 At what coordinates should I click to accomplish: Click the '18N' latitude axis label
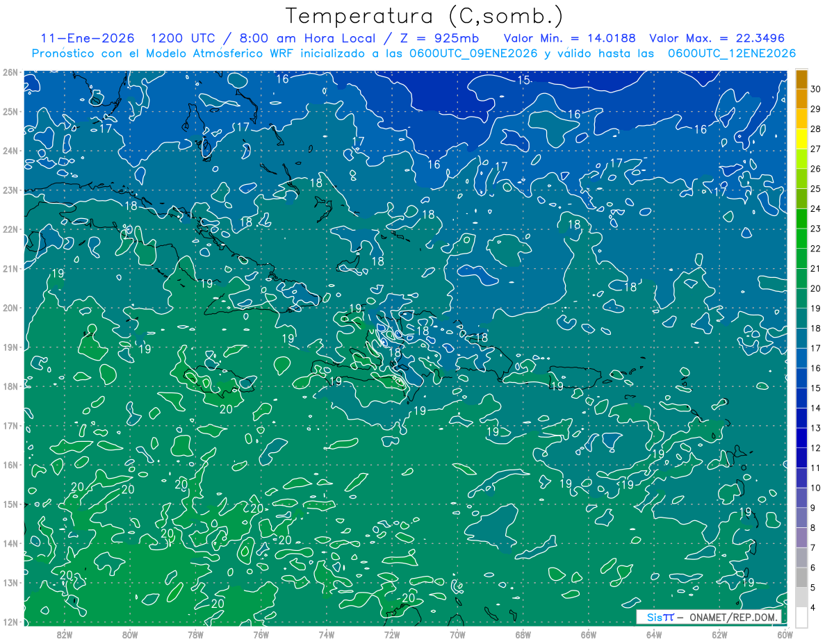(x=10, y=386)
